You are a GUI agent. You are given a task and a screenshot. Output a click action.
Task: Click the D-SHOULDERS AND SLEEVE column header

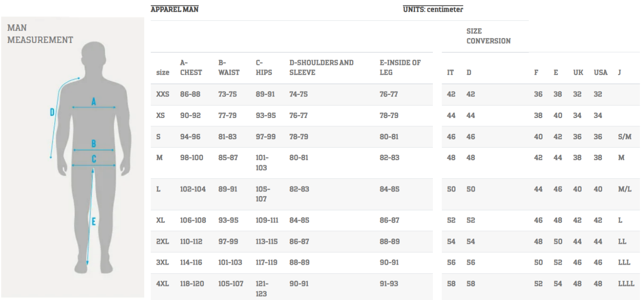tap(321, 67)
